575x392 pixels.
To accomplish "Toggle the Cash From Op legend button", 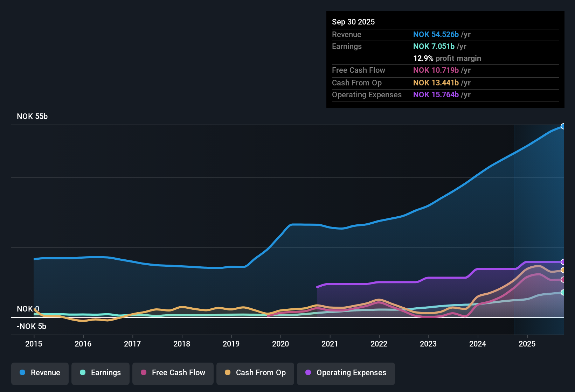I will click(x=255, y=373).
